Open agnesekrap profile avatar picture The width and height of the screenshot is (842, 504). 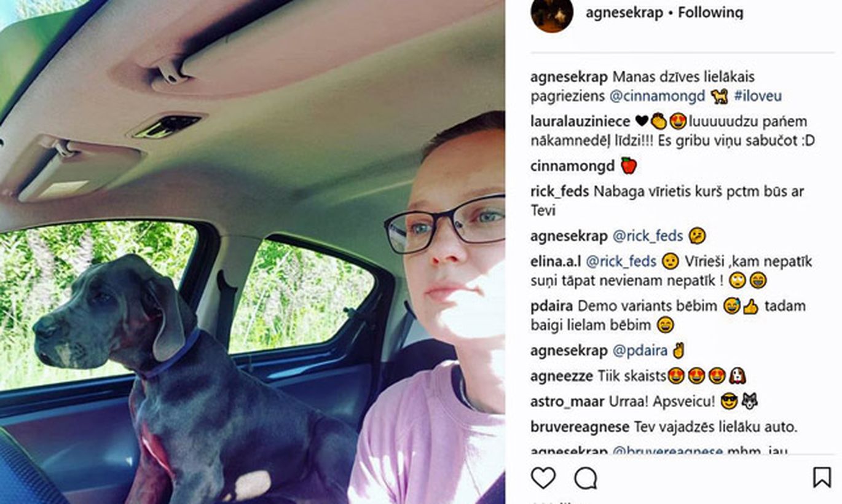[x=552, y=14]
